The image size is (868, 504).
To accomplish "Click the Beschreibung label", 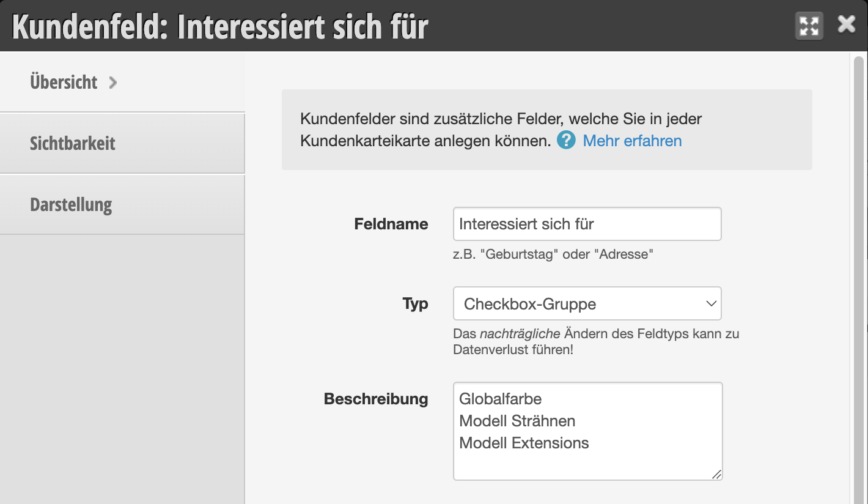I will pos(376,399).
